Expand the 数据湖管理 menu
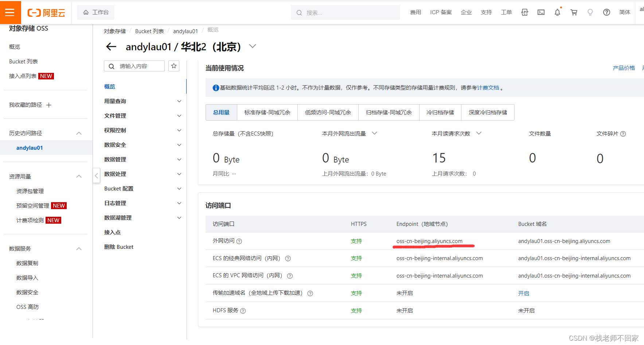Viewport: 644px width, 345px height. click(x=179, y=218)
